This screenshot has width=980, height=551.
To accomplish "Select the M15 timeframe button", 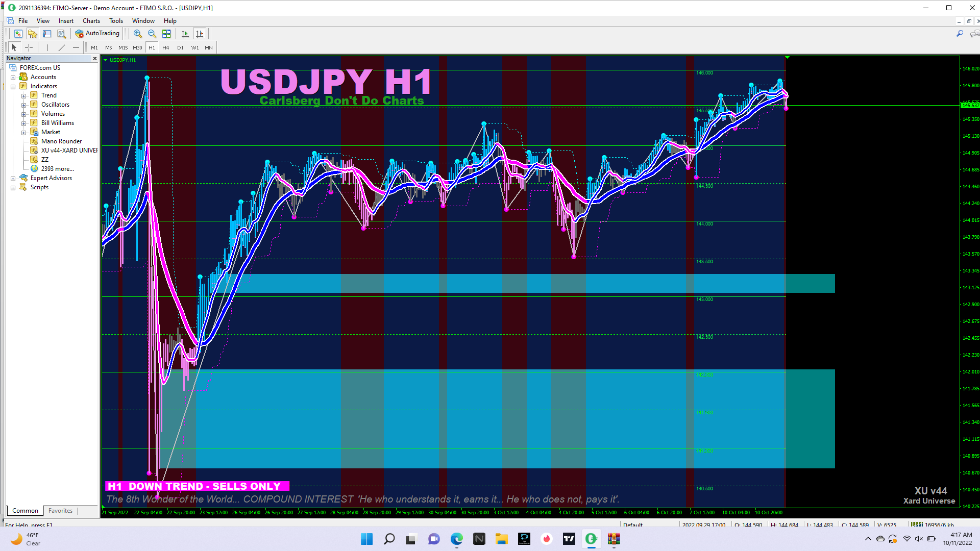I will 122,47.
